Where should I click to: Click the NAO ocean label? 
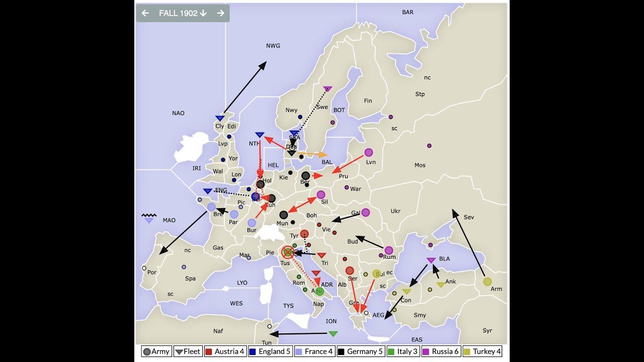[x=178, y=113]
